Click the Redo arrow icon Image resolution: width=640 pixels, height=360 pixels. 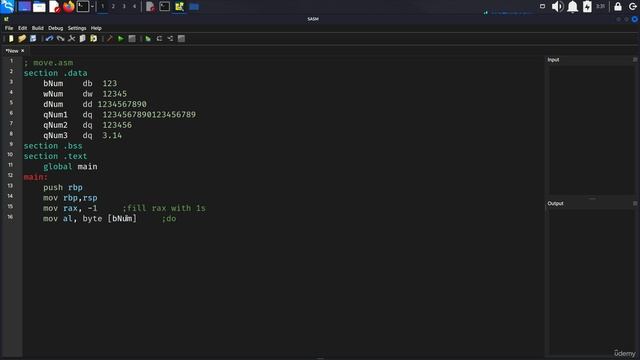click(x=60, y=38)
